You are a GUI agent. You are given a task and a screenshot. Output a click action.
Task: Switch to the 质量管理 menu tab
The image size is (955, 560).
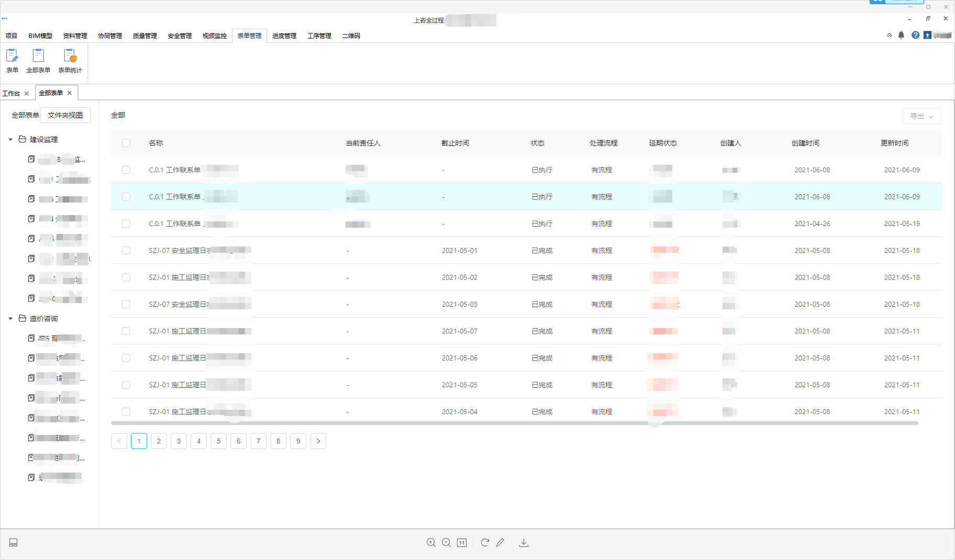click(x=145, y=36)
